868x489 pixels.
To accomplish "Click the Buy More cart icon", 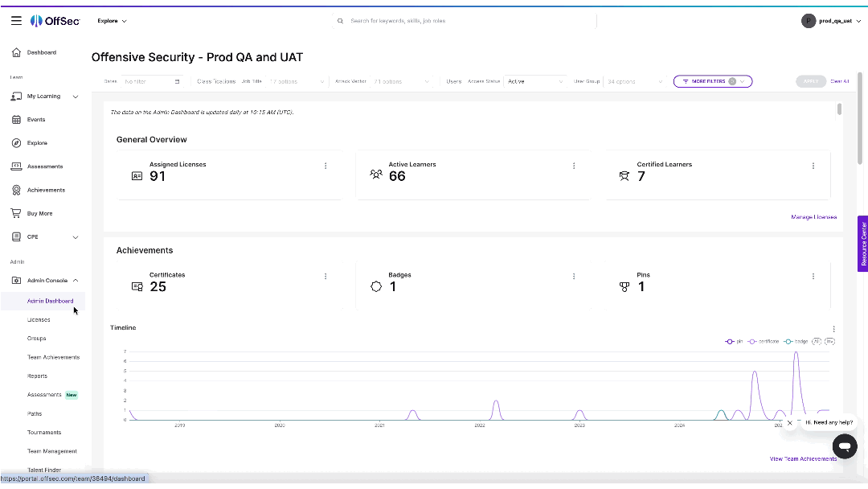I will tap(16, 213).
